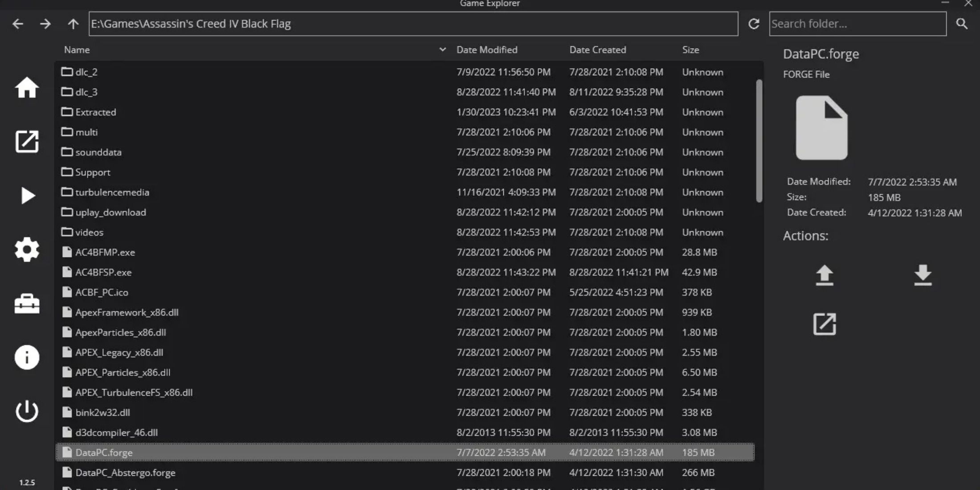Click the refresh/reload button

tap(753, 24)
